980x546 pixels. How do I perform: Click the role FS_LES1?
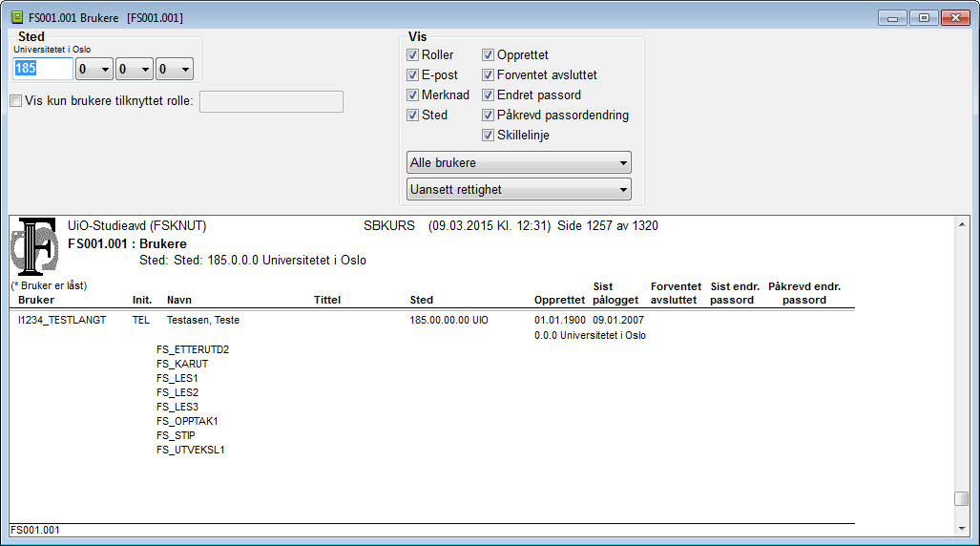coord(177,378)
